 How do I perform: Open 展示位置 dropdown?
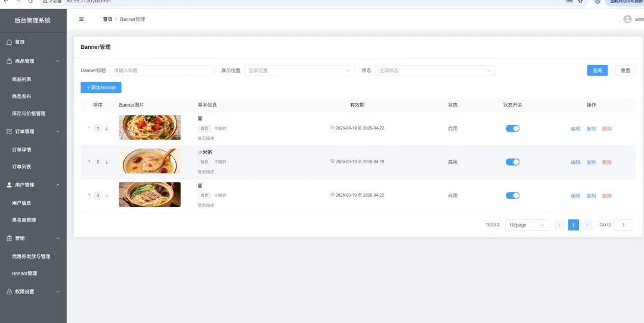coord(300,70)
